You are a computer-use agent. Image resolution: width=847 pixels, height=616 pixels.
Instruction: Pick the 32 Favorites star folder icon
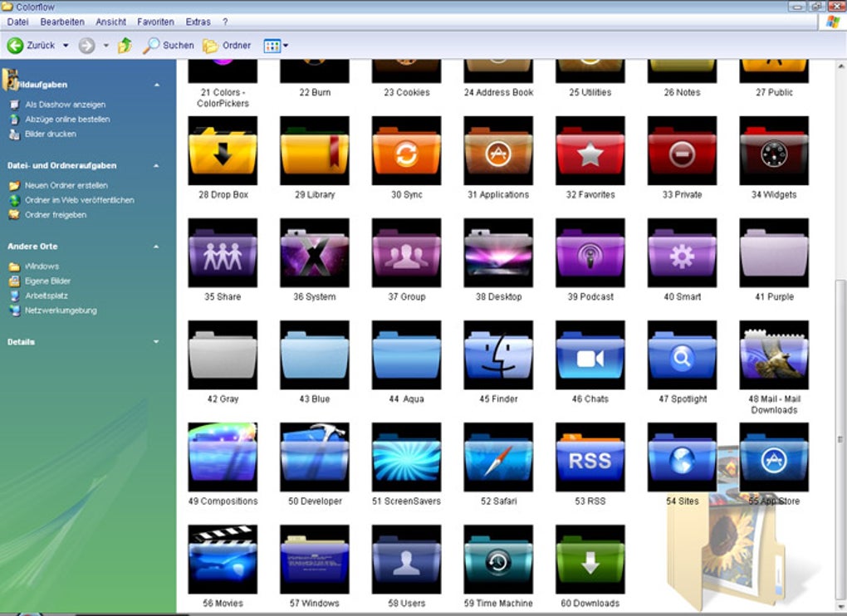tap(590, 150)
